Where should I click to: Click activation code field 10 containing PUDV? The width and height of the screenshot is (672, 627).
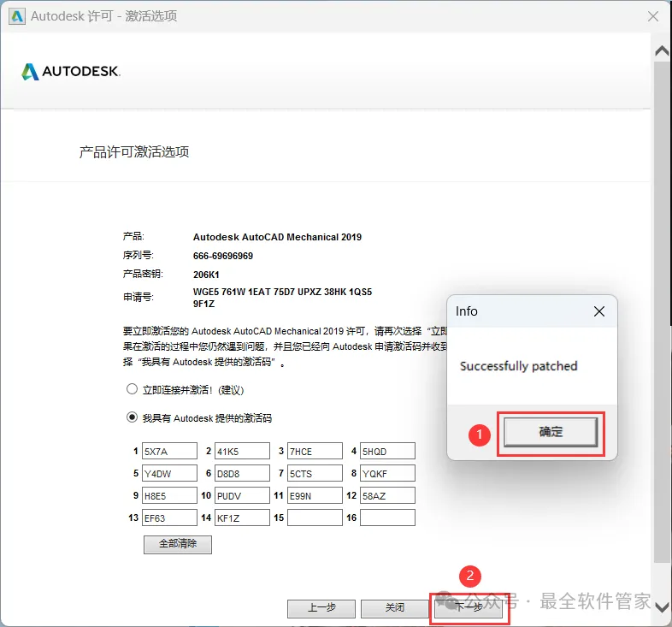click(242, 496)
